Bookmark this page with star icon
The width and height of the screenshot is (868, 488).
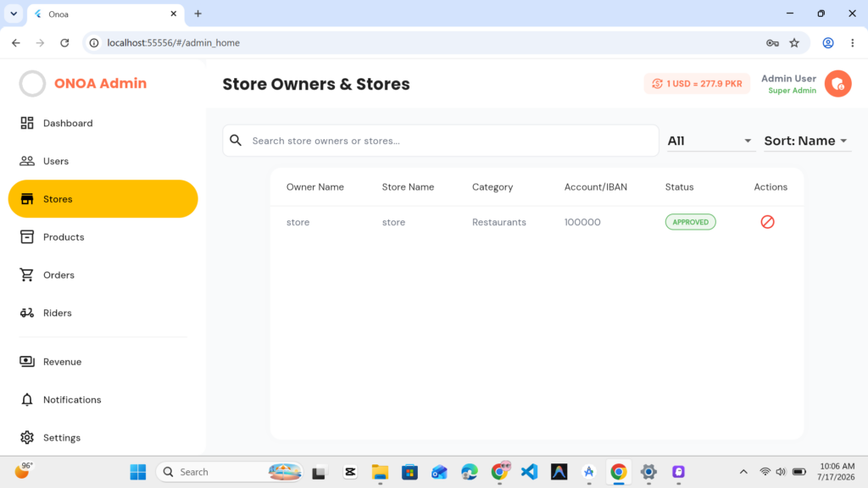(x=794, y=42)
